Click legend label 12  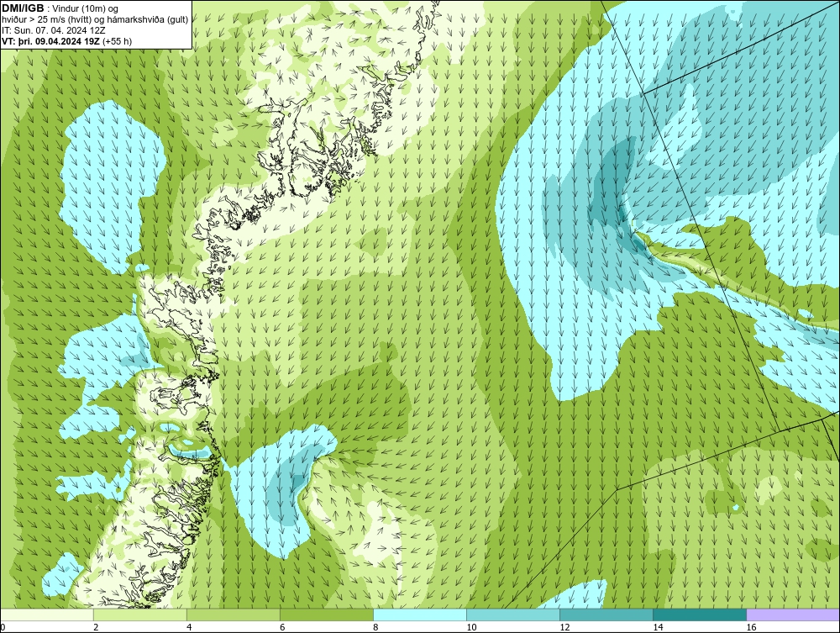coord(564,627)
